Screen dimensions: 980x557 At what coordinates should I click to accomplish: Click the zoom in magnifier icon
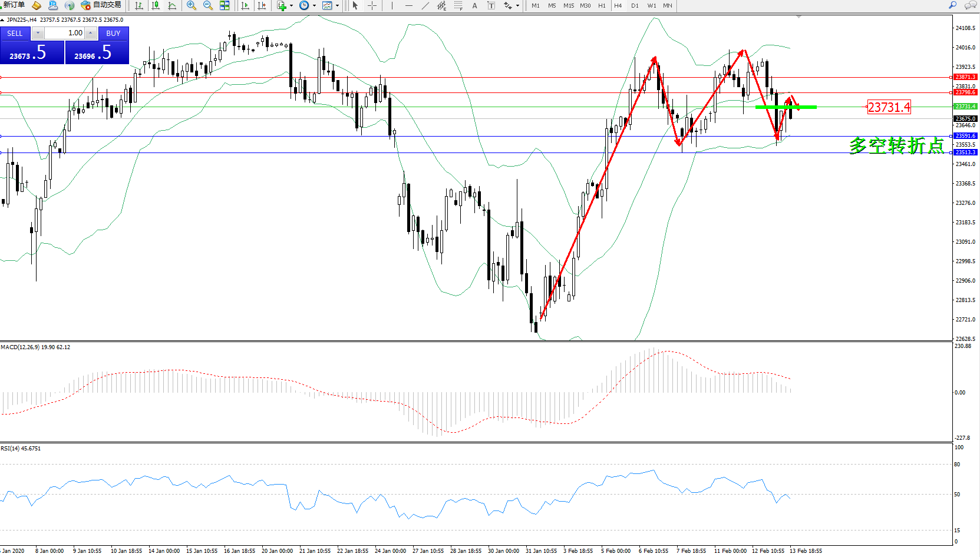click(191, 5)
